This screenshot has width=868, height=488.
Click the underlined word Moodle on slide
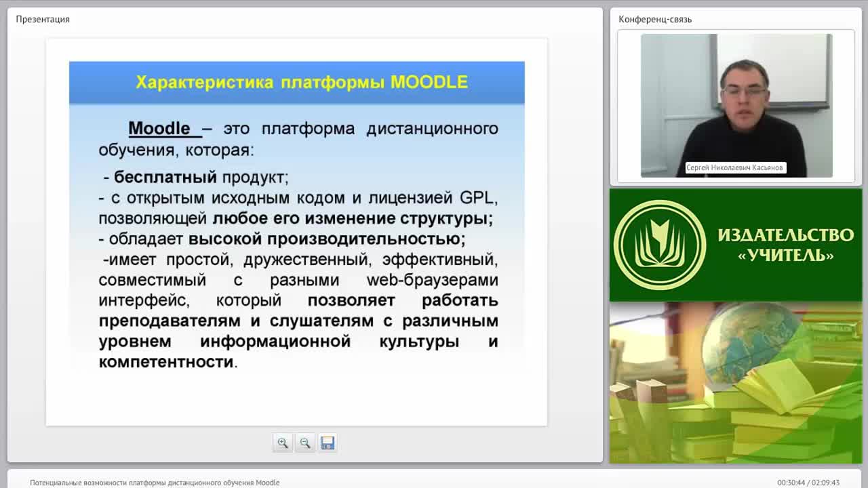(x=159, y=128)
